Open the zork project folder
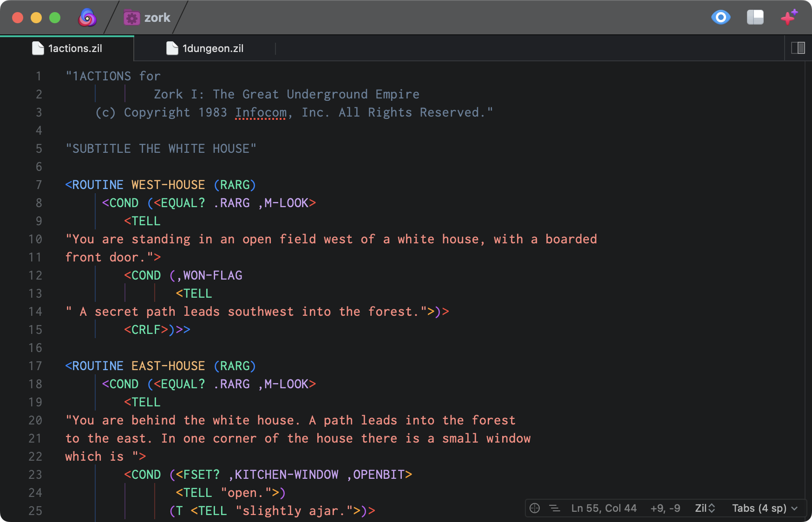 point(147,18)
